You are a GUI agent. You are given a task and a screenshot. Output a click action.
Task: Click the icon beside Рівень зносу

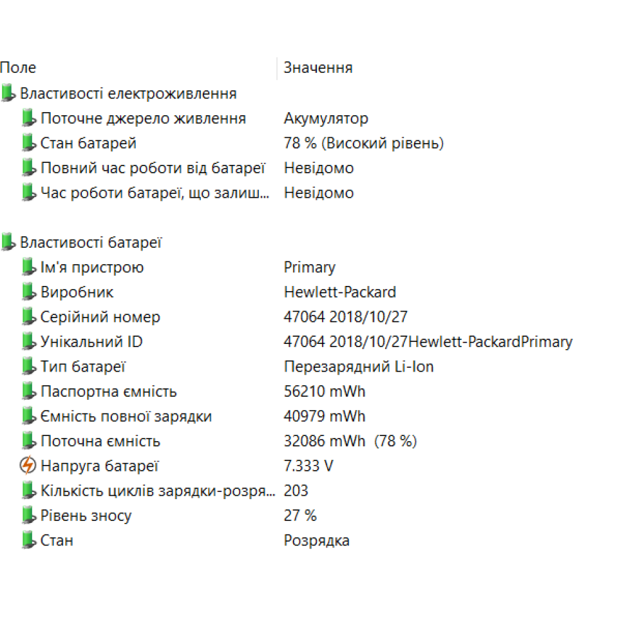click(x=28, y=516)
